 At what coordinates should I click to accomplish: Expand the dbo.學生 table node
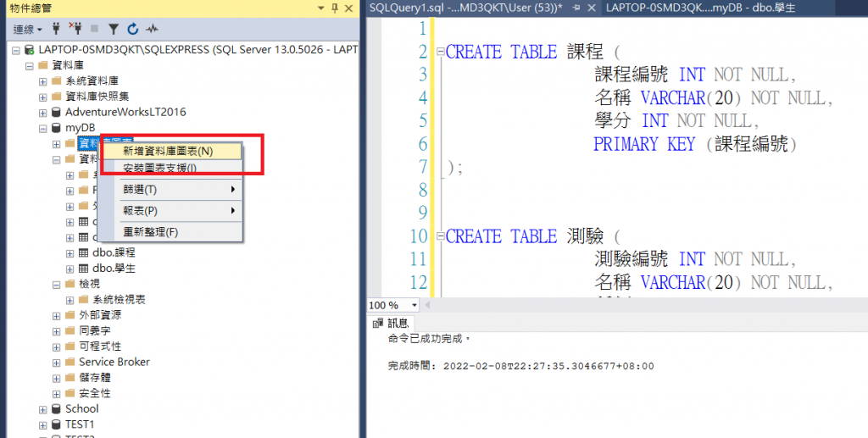pos(70,269)
